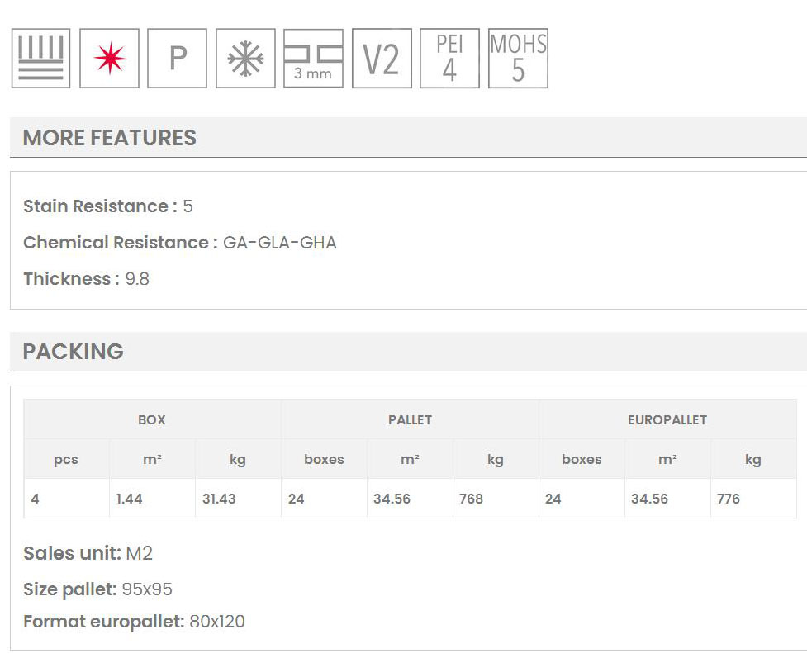Select the PEI 4 rating icon
The width and height of the screenshot is (807, 672).
(449, 59)
